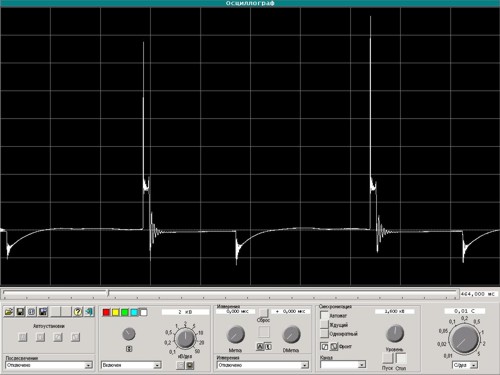Open help with the question mark icon

point(78,312)
